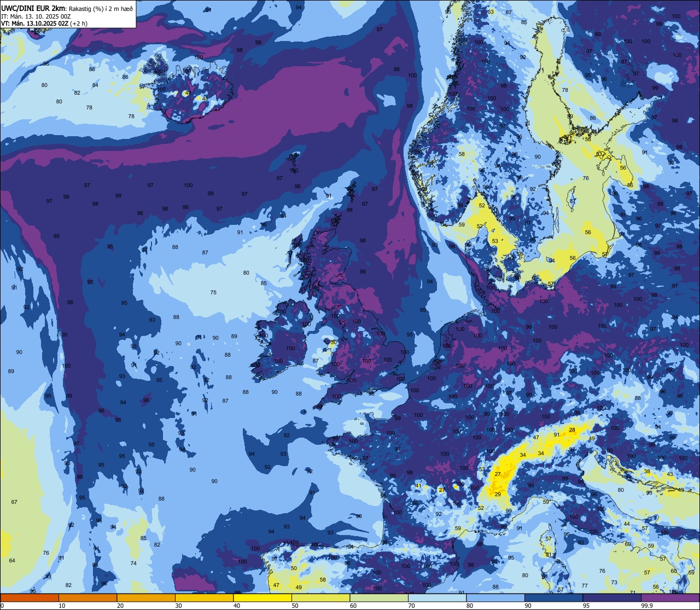Screen dimensions: 700x610
Task: Click the value 29 over the southwestern Alps
Action: click(498, 495)
